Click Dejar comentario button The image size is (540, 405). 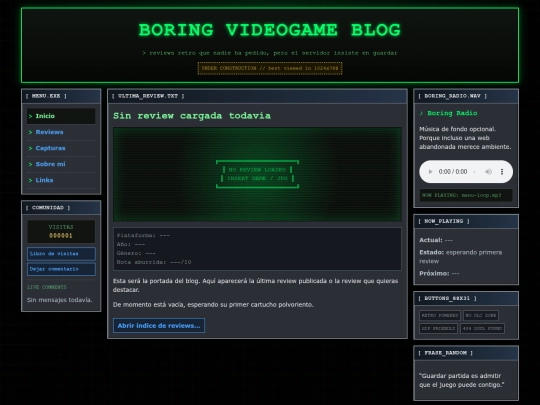[x=61, y=269]
